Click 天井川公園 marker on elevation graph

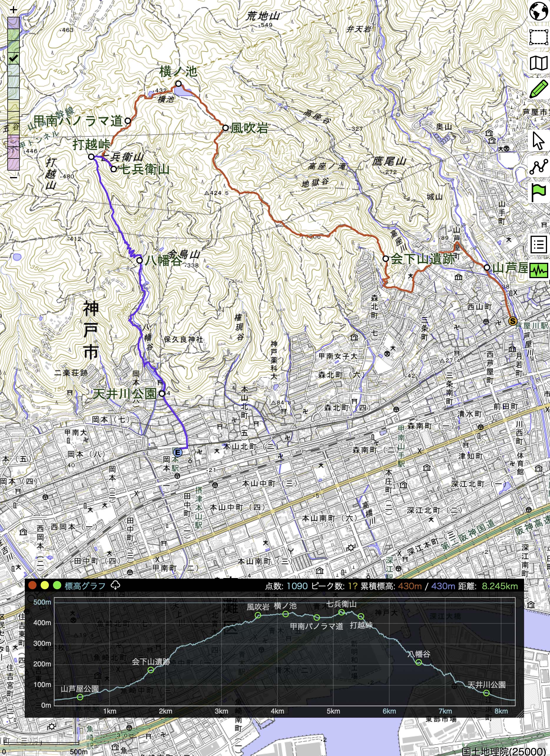[486, 693]
